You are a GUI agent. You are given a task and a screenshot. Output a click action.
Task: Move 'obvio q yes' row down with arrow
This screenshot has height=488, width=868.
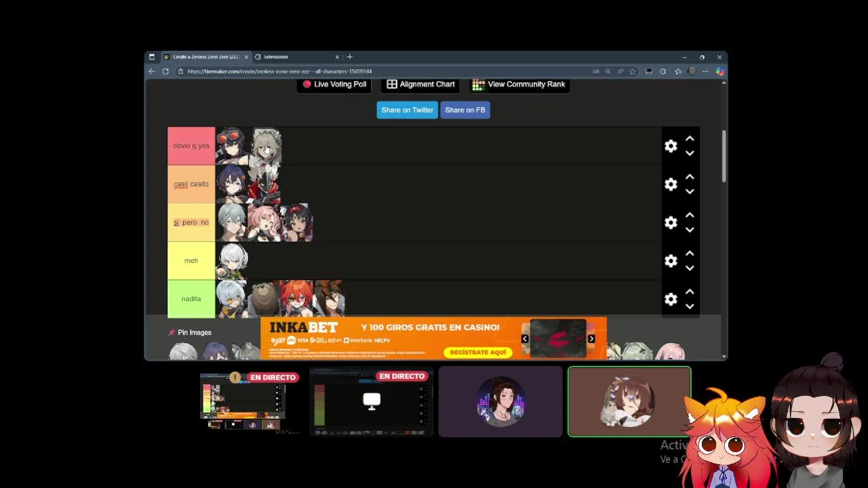690,153
